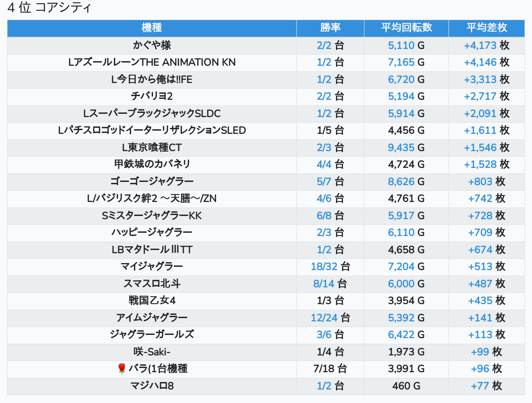The height and width of the screenshot is (403, 532).
Task: Select average spins 8,626 G
Action: coord(406,181)
